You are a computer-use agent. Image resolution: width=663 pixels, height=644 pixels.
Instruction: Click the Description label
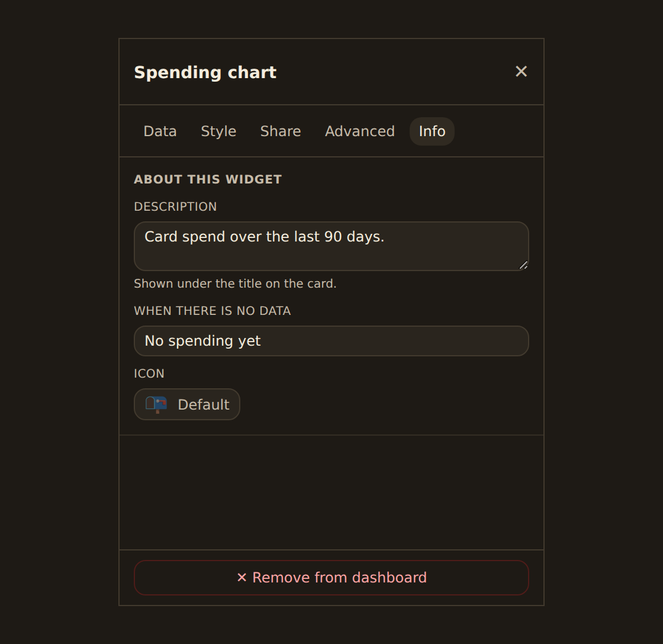click(x=175, y=207)
